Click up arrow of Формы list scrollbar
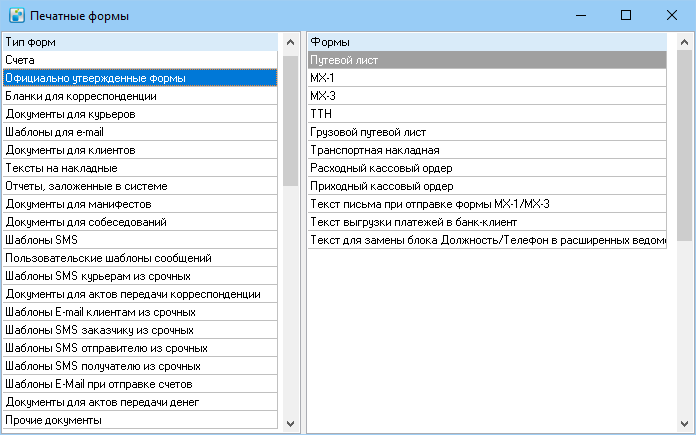 pos(684,42)
